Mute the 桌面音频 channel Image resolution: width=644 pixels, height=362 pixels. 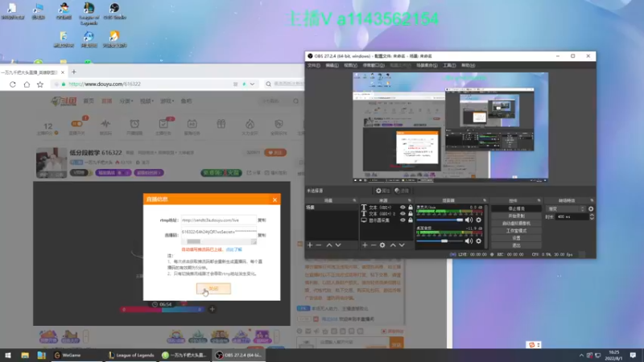[469, 241]
